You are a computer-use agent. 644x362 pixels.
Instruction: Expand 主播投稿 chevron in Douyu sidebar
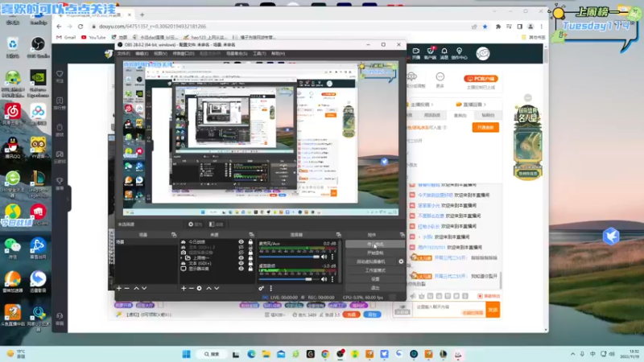coord(432,105)
